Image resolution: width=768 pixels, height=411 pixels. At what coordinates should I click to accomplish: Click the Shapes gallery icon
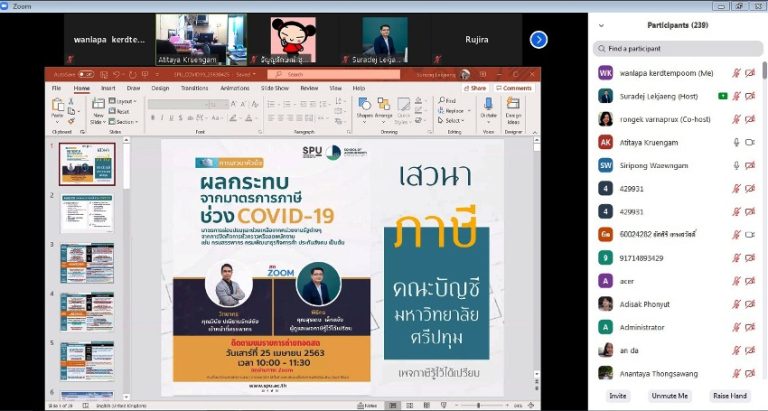click(365, 107)
